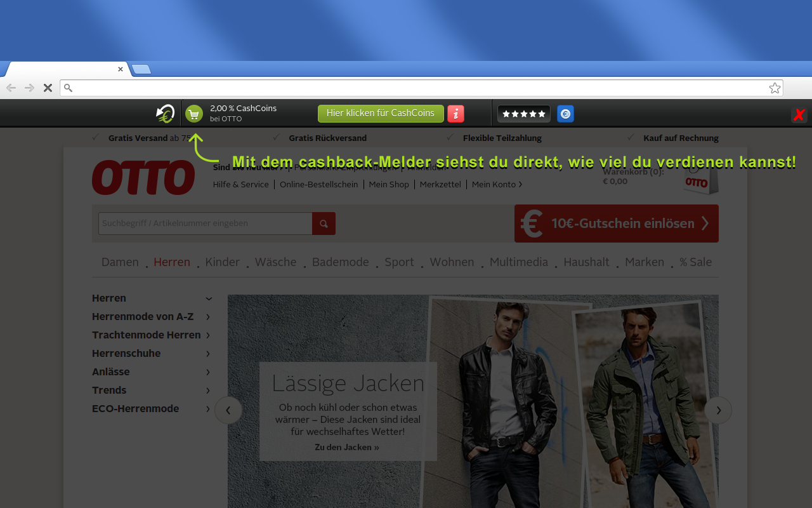This screenshot has height=508, width=812.
Task: Open the Bademode category
Action: 341,262
